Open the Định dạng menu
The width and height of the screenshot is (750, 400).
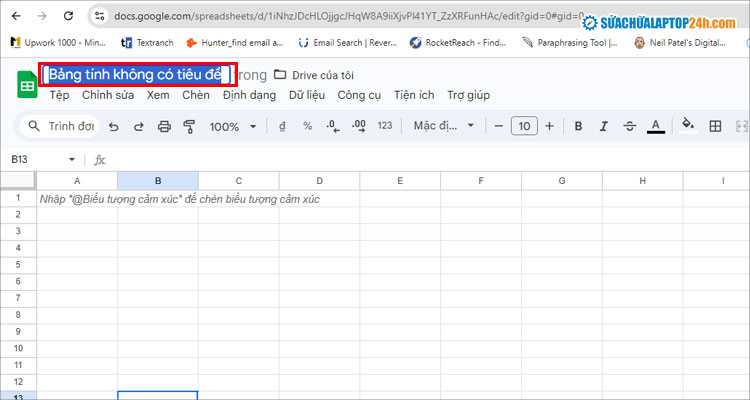(x=249, y=95)
